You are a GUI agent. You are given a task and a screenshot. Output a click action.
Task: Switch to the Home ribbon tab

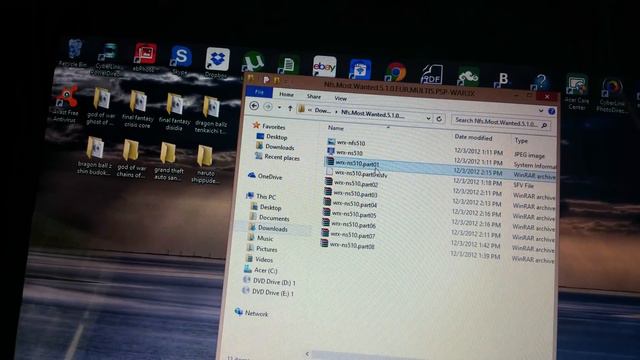[286, 94]
